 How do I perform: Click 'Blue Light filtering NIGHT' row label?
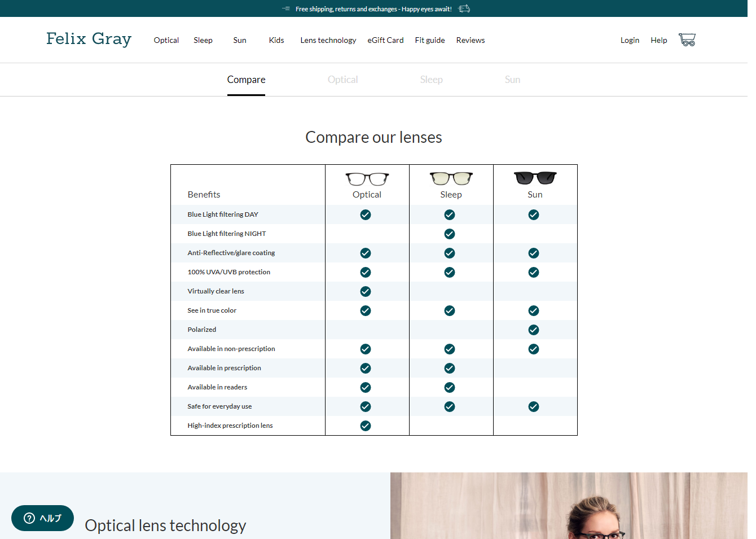pos(227,234)
